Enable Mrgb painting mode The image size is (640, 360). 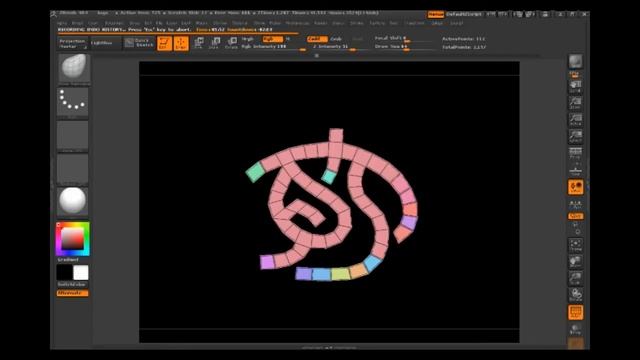point(247,39)
